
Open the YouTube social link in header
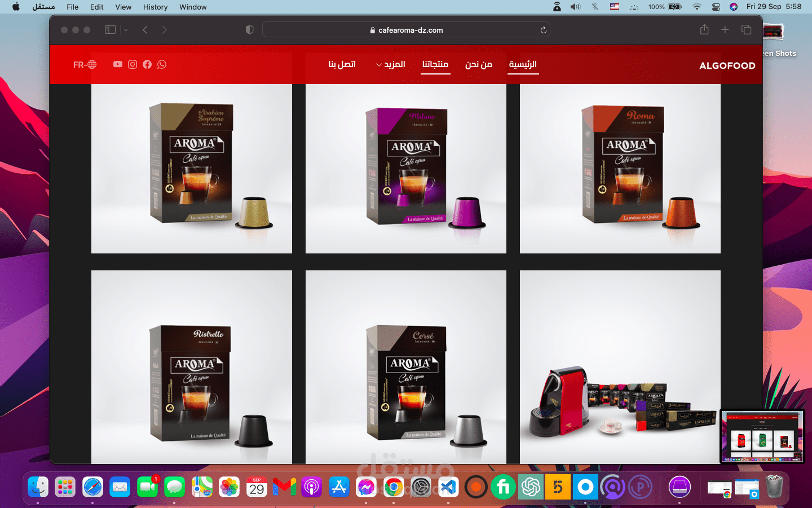[x=117, y=64]
